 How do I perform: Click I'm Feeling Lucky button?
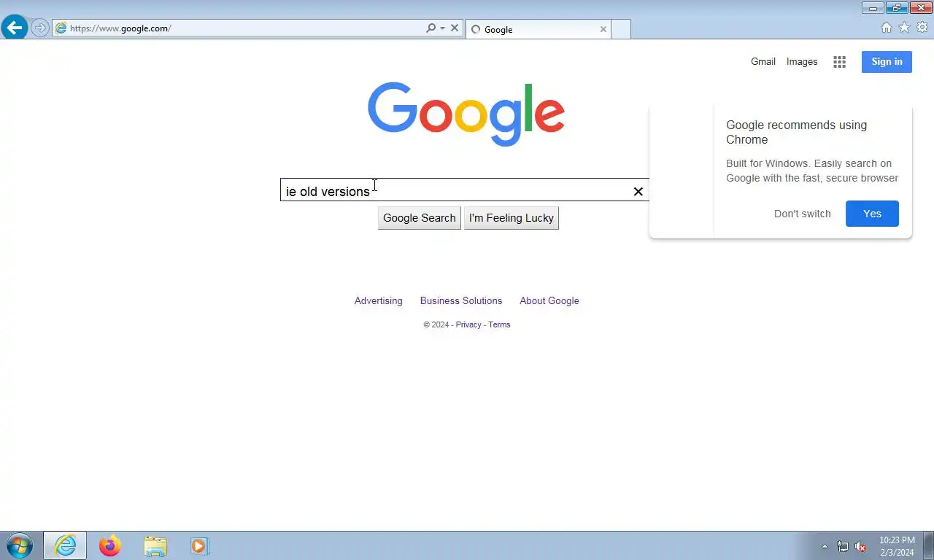(512, 218)
